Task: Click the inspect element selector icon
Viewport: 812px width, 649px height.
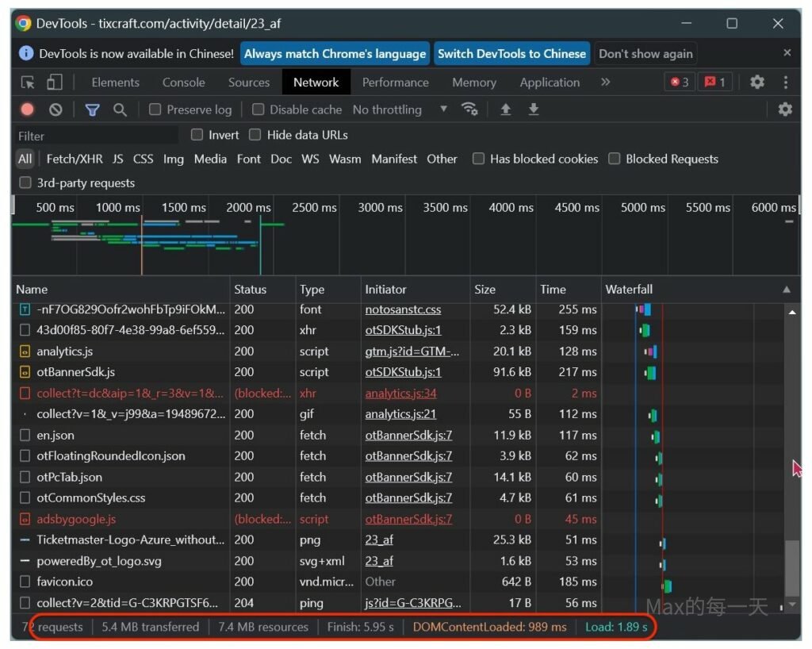Action: pyautogui.click(x=28, y=83)
